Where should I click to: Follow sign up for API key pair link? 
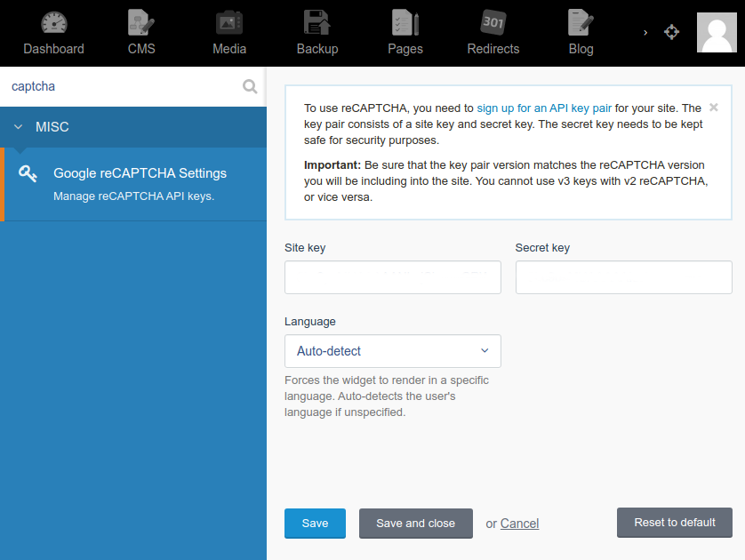click(x=544, y=108)
